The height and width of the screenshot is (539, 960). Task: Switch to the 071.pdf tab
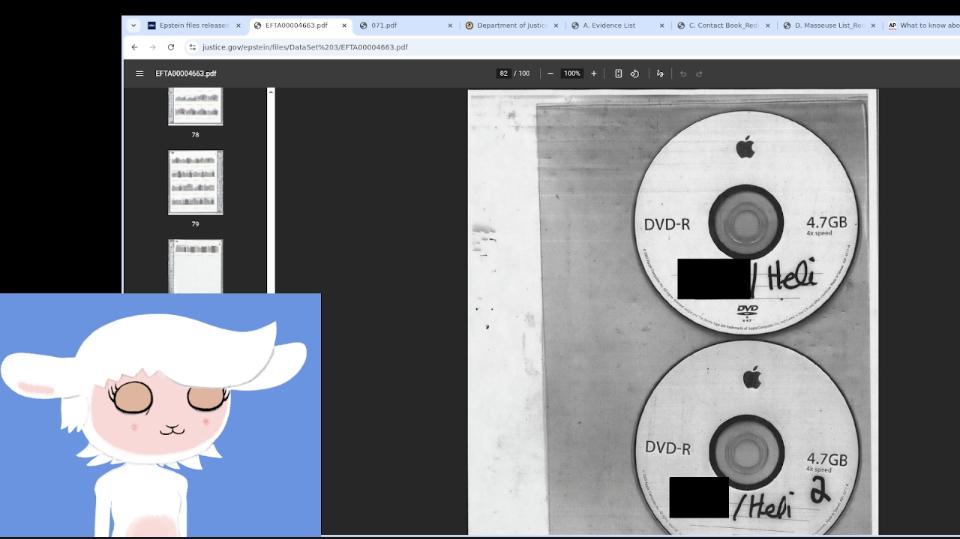pos(400,25)
